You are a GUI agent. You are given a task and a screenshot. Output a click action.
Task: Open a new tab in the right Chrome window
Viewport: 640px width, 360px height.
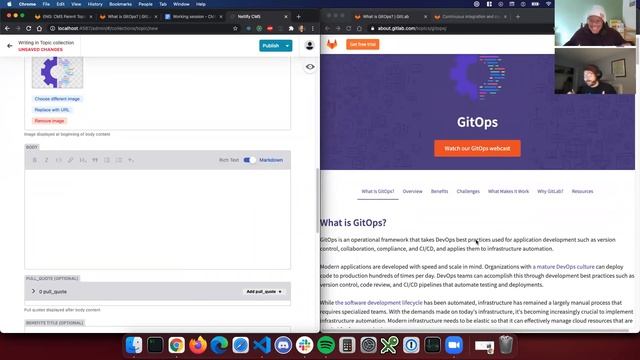click(518, 17)
